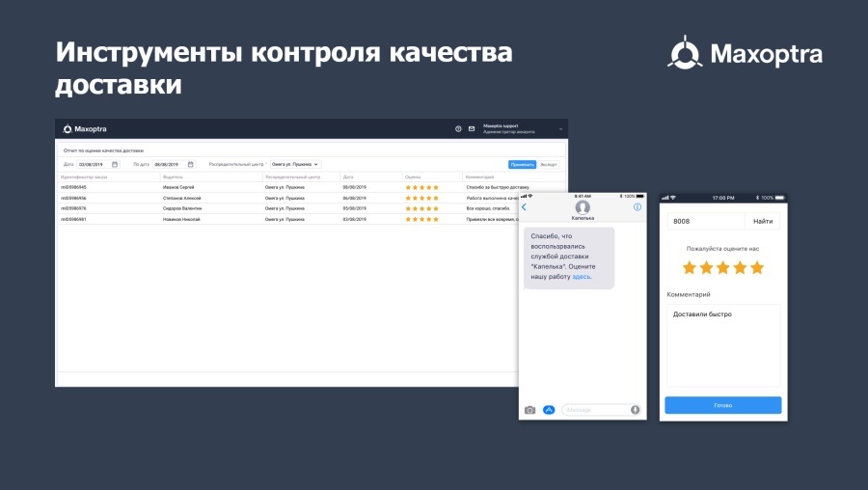This screenshot has width=868, height=490.
Task: Click the star rating in Новиков Николай row
Action: tap(421, 219)
